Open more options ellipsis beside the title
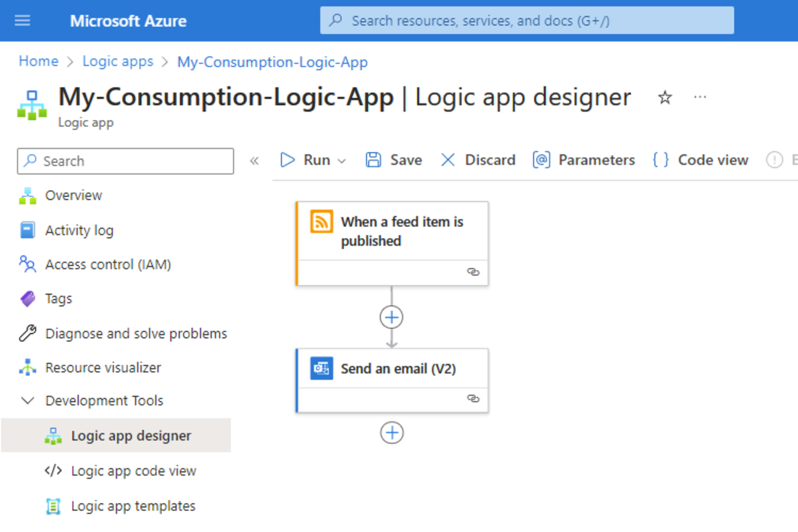 [700, 97]
